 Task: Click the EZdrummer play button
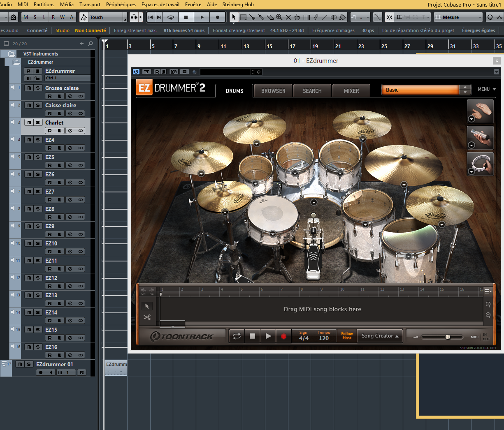pos(268,336)
